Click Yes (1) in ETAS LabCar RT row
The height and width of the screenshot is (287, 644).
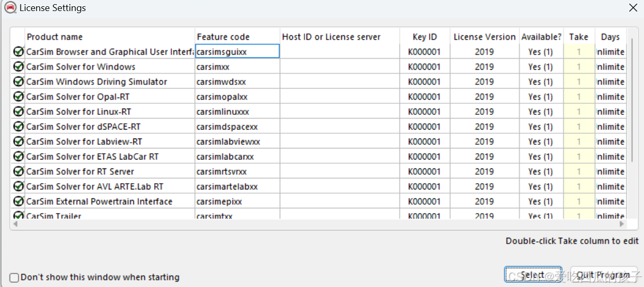541,156
